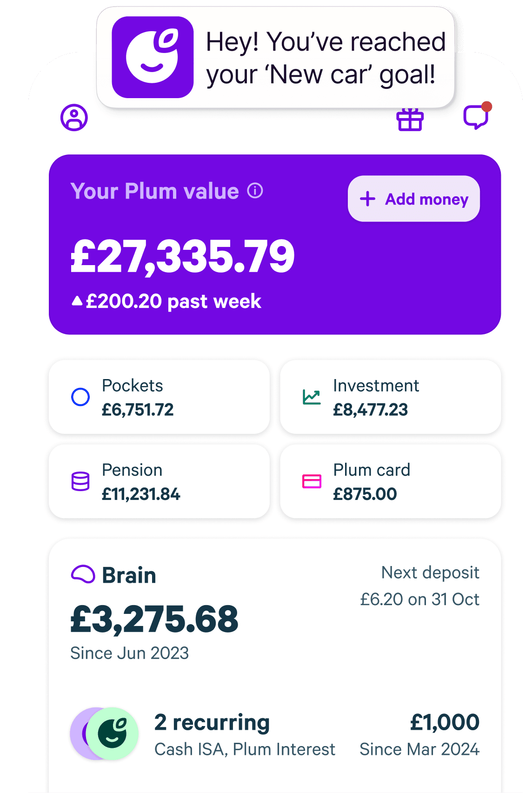Open the Investment £8,477.23 card
Image resolution: width=532 pixels, height=793 pixels.
(x=391, y=397)
